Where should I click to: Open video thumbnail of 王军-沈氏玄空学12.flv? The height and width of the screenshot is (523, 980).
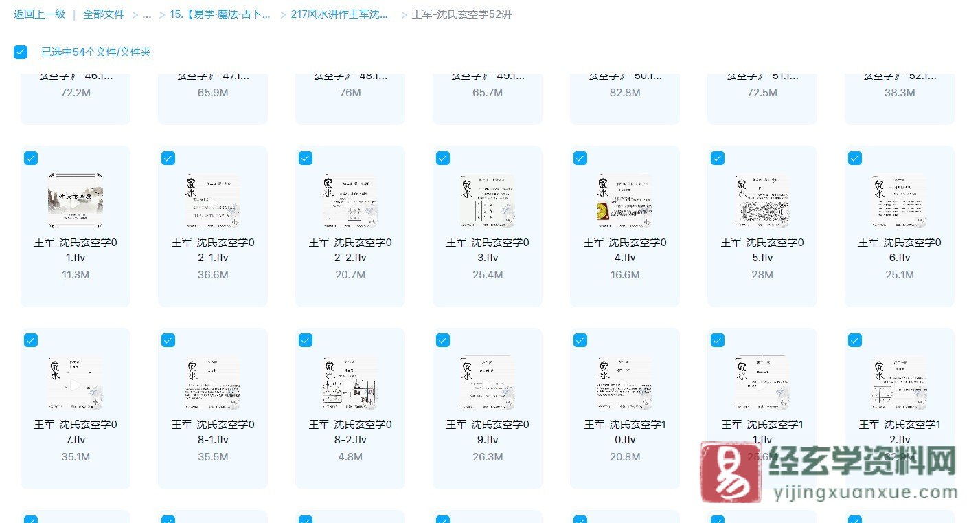pos(900,383)
